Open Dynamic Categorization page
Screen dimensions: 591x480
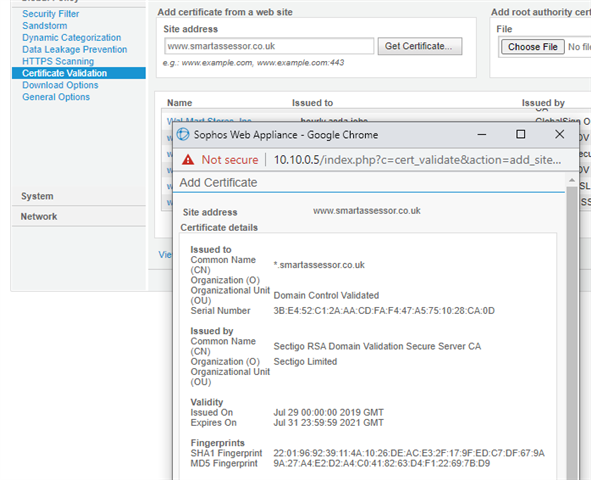(x=72, y=38)
